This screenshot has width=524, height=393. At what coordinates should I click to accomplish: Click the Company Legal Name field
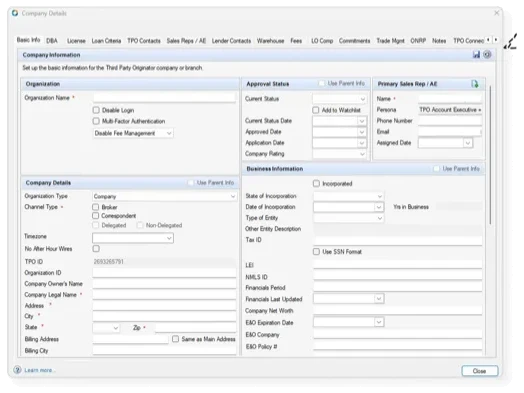(x=164, y=294)
